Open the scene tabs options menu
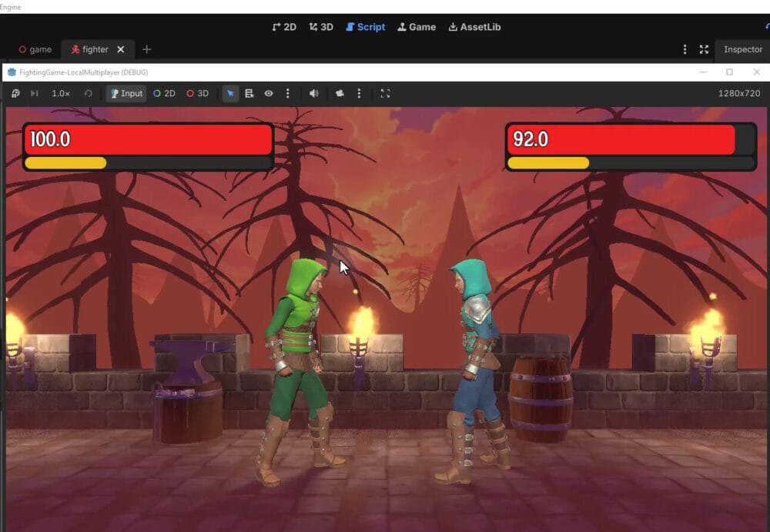This screenshot has height=532, width=770. pyautogui.click(x=685, y=49)
